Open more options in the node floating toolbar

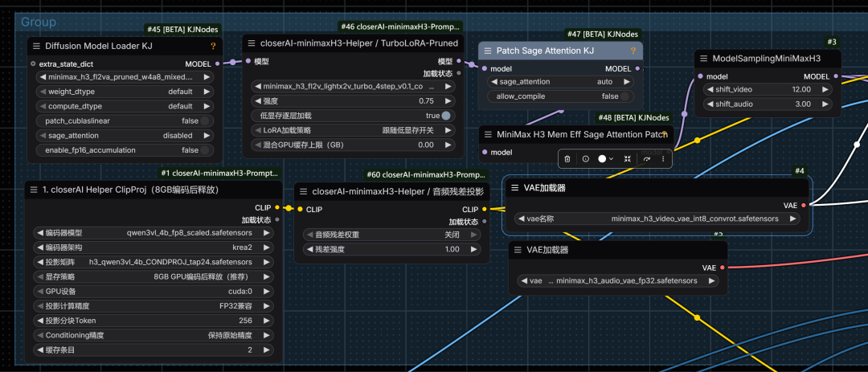663,159
